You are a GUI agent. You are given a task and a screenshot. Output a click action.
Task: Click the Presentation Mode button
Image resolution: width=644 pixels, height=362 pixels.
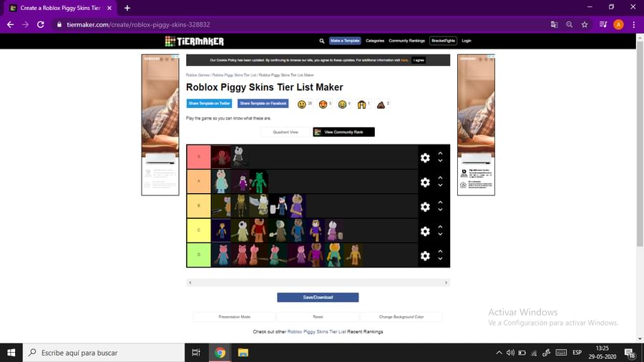point(235,317)
